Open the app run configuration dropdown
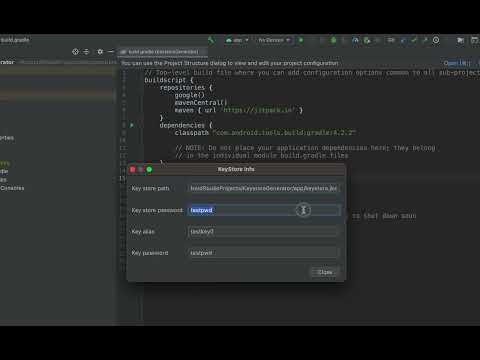 (237, 40)
